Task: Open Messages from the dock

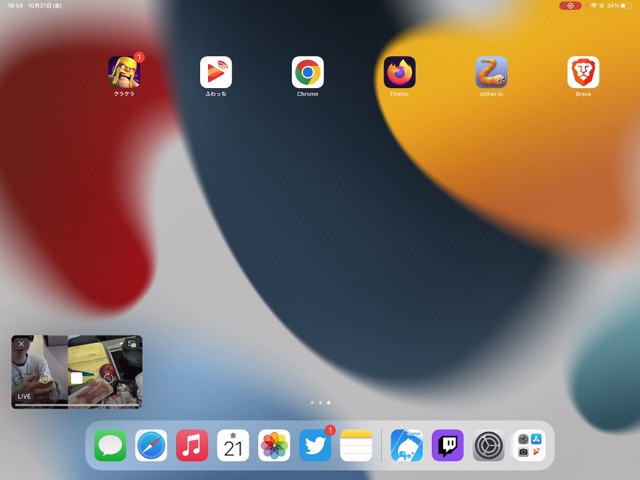Action: coord(110,445)
